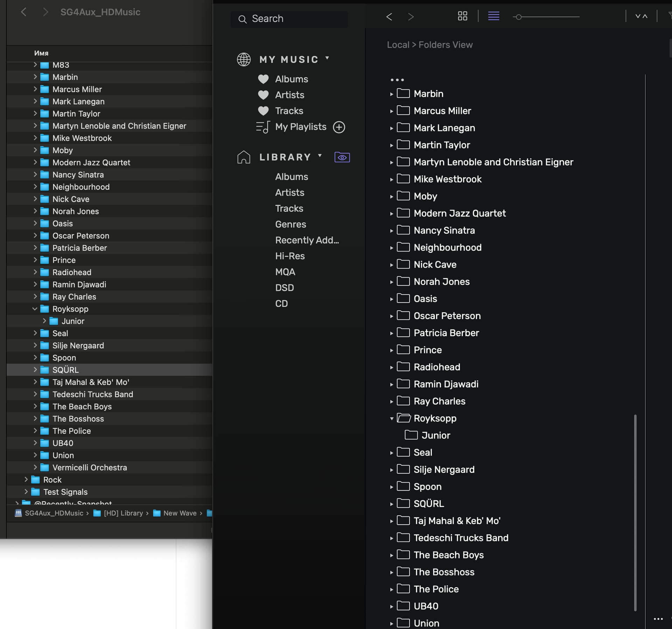Image resolution: width=672 pixels, height=629 pixels.
Task: Click the Library home icon
Action: coord(244,157)
